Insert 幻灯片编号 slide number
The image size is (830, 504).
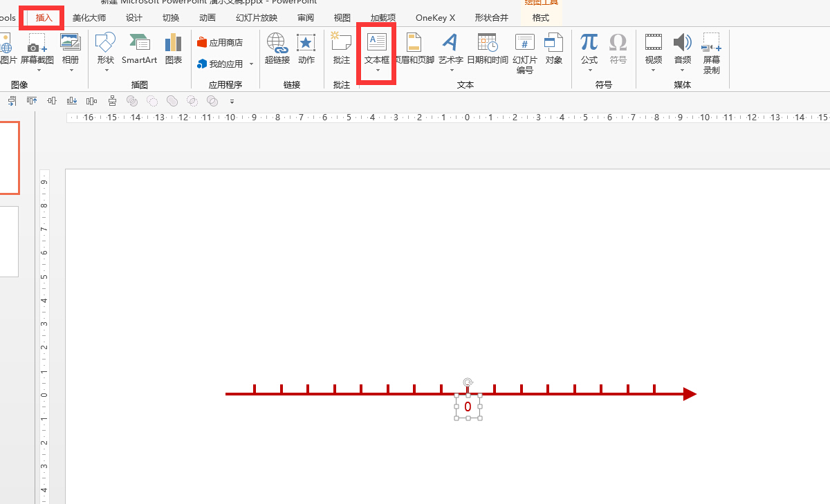tap(525, 53)
